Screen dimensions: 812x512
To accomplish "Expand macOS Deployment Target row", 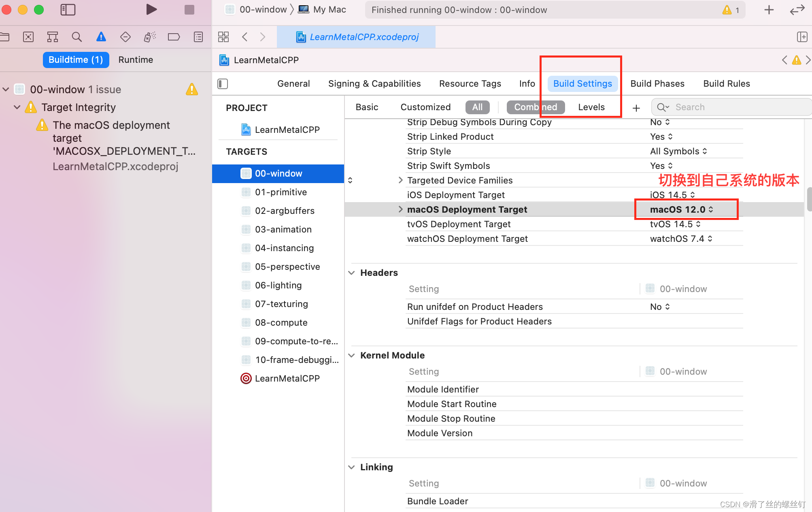I will click(x=400, y=209).
